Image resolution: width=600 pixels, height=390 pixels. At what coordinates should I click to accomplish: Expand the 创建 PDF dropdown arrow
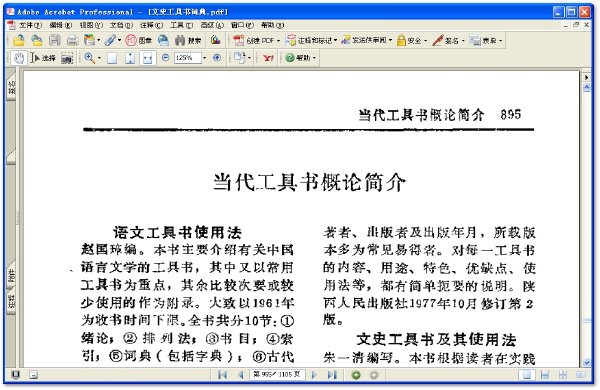pos(278,40)
